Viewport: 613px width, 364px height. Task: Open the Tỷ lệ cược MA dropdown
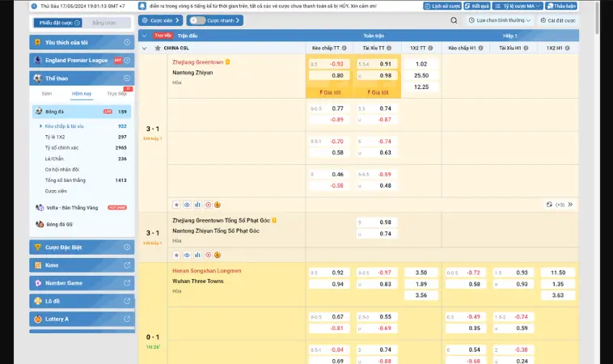point(512,6)
